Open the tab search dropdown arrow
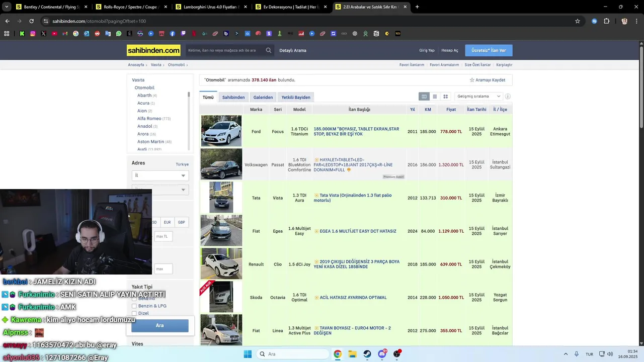 click(7, 7)
